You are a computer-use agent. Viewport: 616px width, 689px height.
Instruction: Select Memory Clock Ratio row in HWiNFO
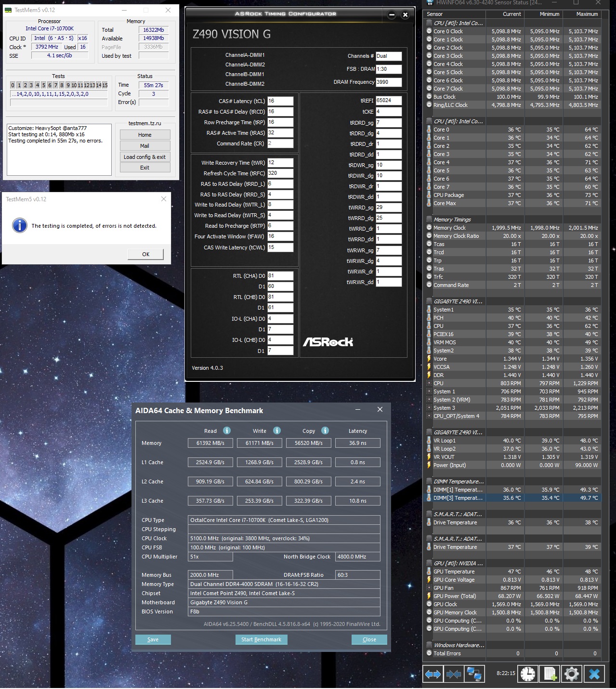click(512, 236)
